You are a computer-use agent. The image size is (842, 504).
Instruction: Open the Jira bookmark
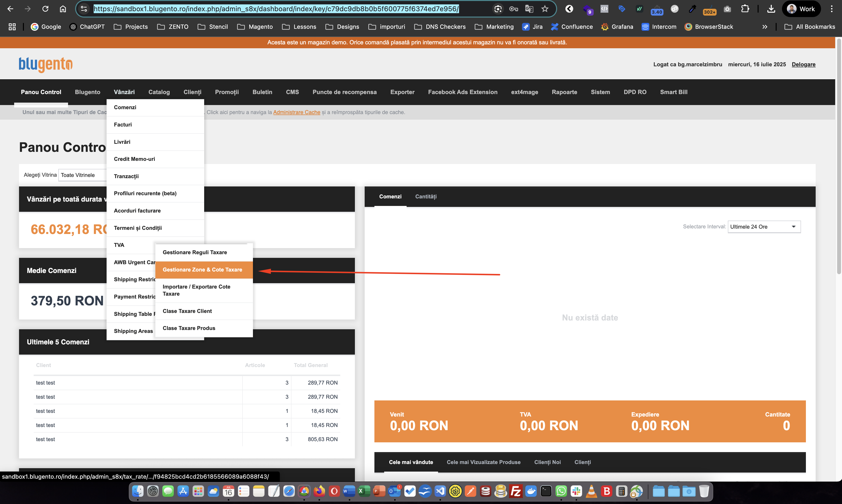point(532,27)
